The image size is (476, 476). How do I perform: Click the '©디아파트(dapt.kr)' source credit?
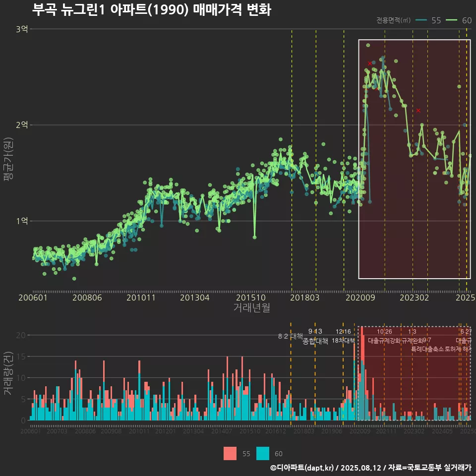[302, 468]
